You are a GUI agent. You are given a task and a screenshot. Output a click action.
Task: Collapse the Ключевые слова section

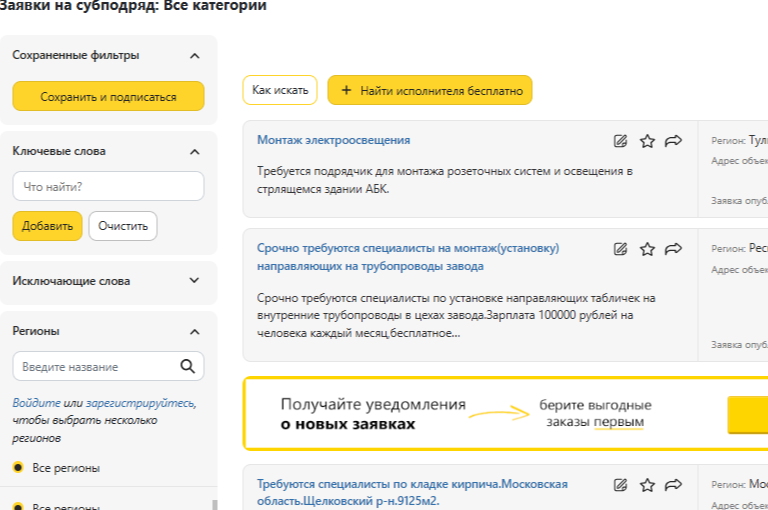coord(195,152)
